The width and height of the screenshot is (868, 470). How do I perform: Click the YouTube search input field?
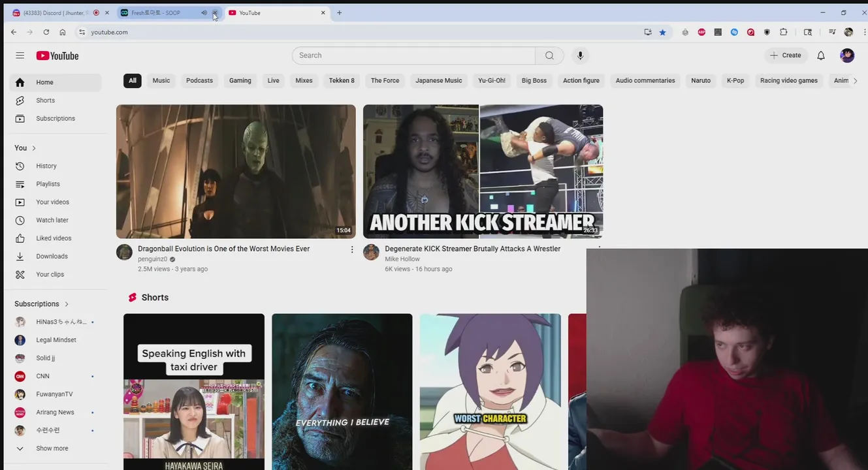[413, 55]
